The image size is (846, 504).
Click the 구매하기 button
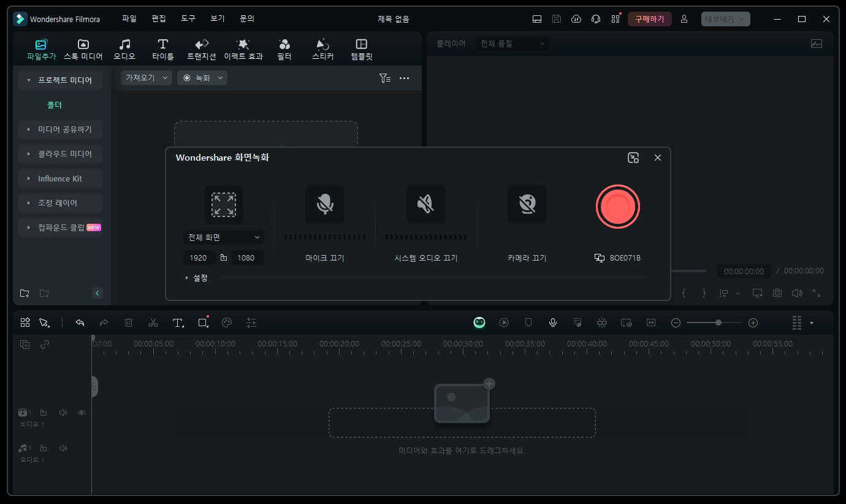[x=650, y=19]
